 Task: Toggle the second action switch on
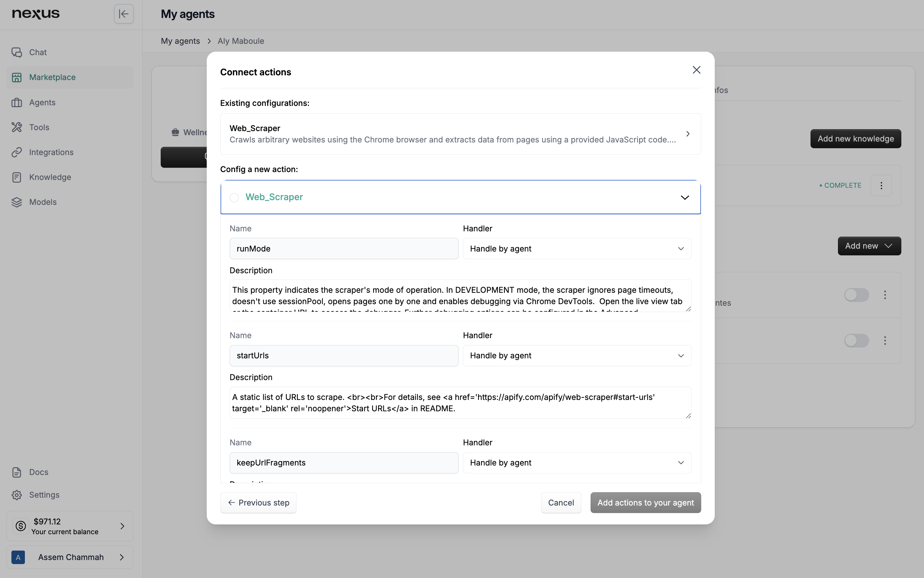coord(856,341)
